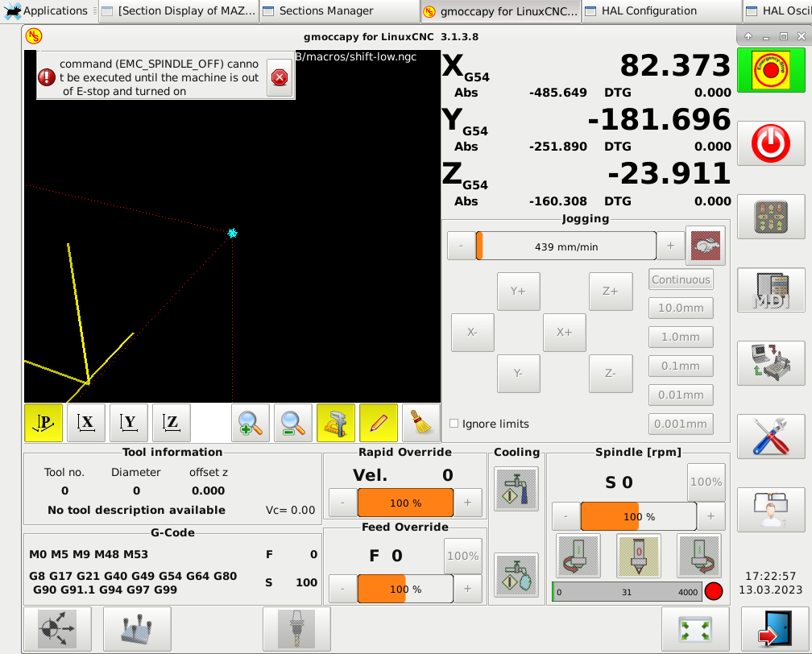Dismiss the EMC_SPINDLE_OFF error message
The height and width of the screenshot is (654, 812).
[280, 77]
